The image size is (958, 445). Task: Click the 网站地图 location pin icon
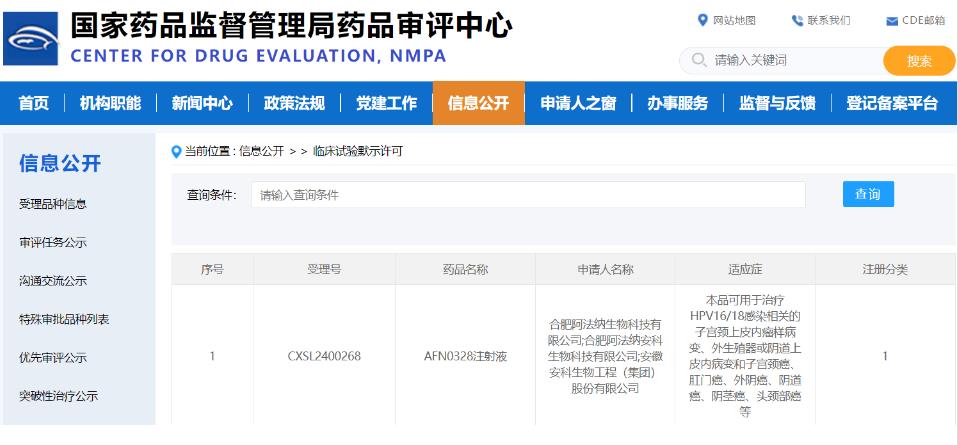pos(702,20)
